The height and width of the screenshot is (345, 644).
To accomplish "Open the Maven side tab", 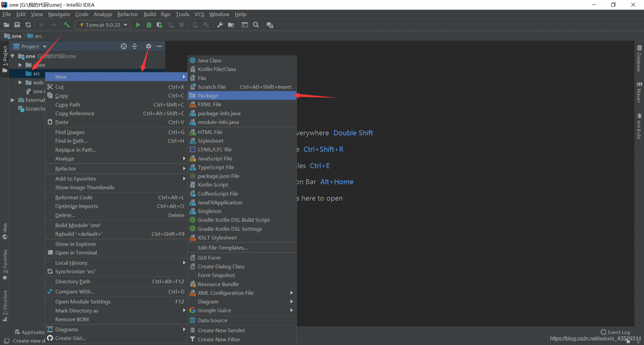I will [639, 92].
